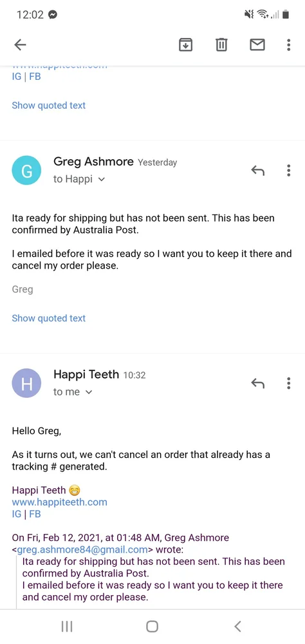
Task: Open more options for Greg Ashmore's message
Action: pyautogui.click(x=289, y=170)
